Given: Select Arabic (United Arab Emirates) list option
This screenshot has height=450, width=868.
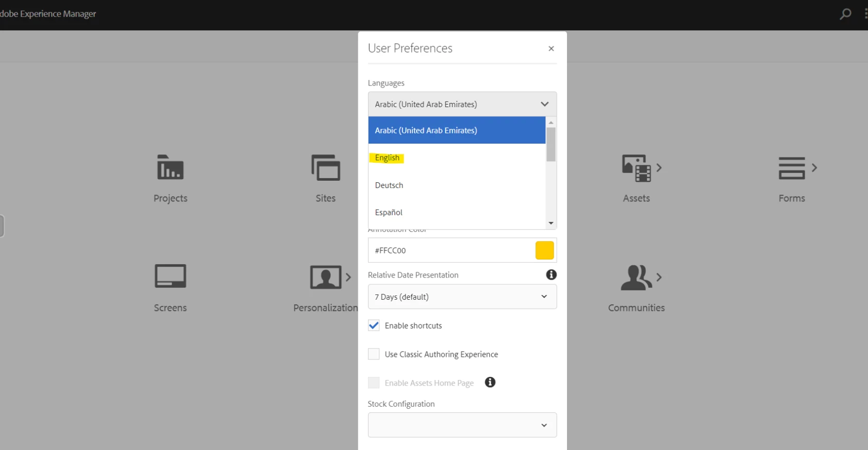Looking at the screenshot, I should tap(457, 130).
